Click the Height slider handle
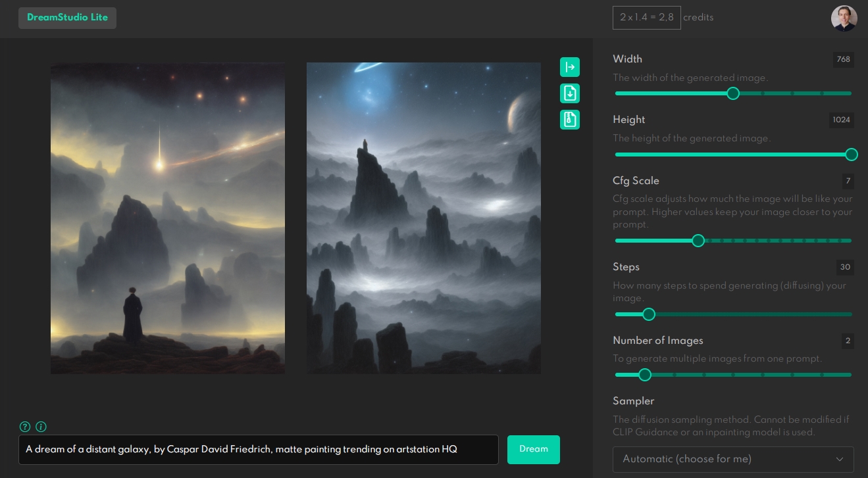 click(852, 155)
